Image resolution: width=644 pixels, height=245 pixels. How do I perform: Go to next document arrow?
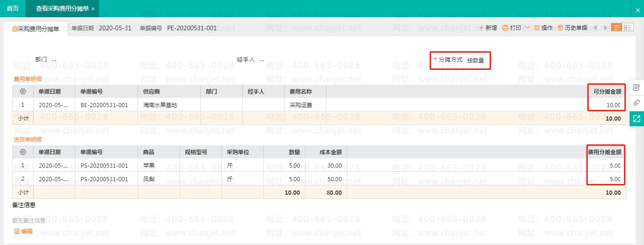(604, 28)
